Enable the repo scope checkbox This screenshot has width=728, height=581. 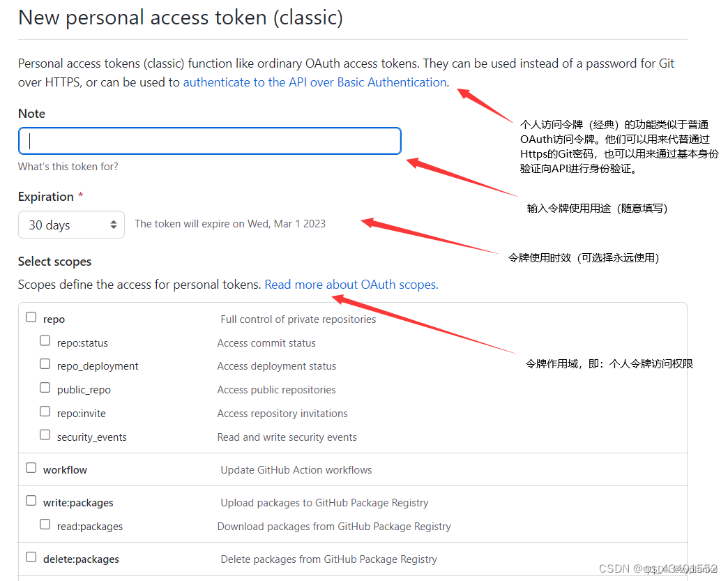tap(31, 317)
